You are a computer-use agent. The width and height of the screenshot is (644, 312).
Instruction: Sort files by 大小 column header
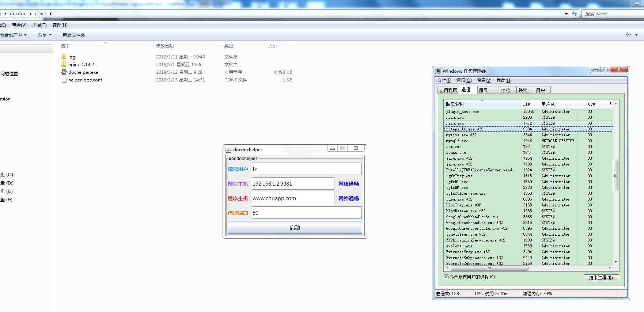tap(280, 46)
